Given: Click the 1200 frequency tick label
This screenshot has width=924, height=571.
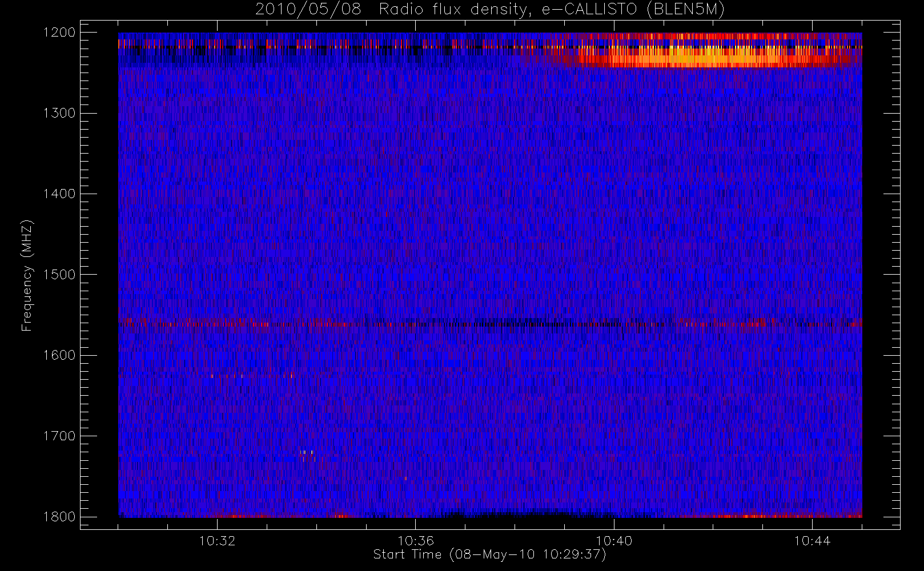Looking at the screenshot, I should [59, 33].
